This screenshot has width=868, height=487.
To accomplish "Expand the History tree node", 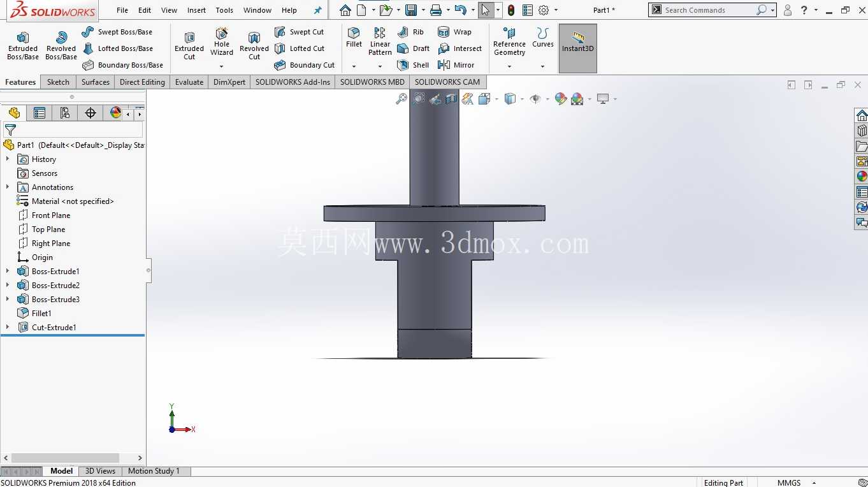I will click(x=8, y=159).
